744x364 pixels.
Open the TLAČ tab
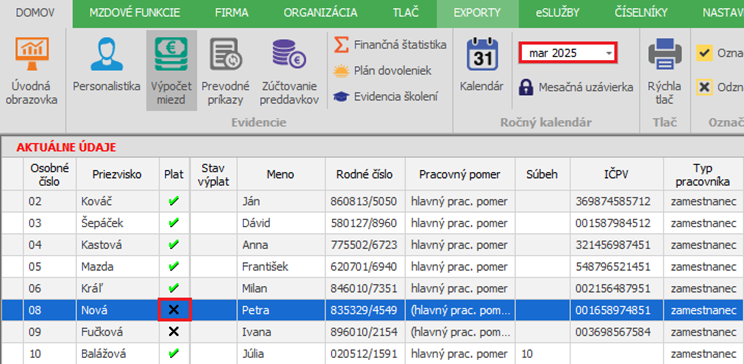(406, 13)
